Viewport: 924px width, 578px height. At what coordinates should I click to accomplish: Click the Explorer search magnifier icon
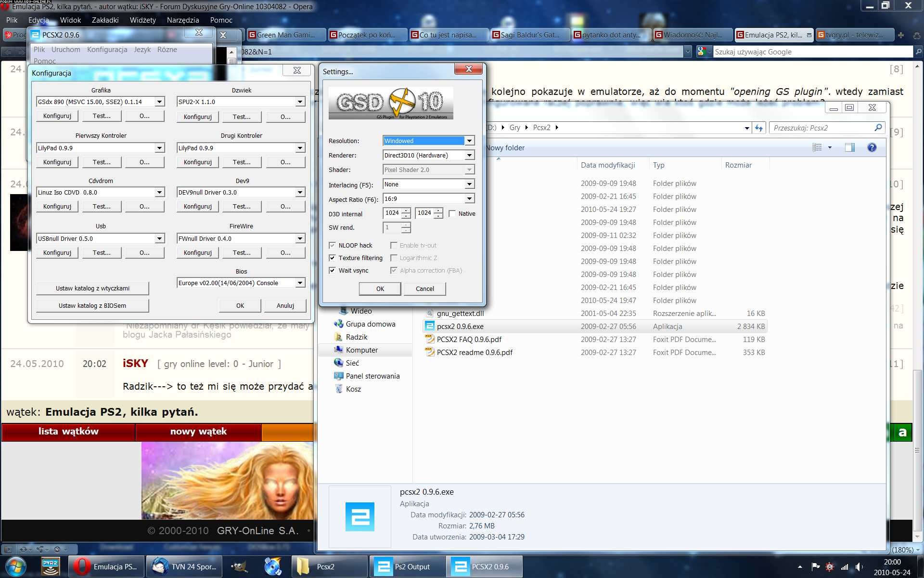878,128
